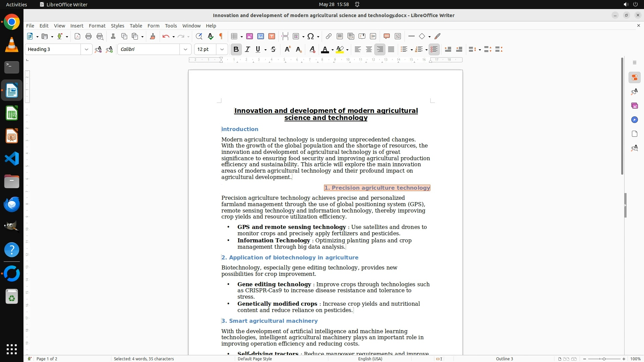Click the Strikethrough formatting icon
This screenshot has width=644, height=362.
(x=273, y=49)
